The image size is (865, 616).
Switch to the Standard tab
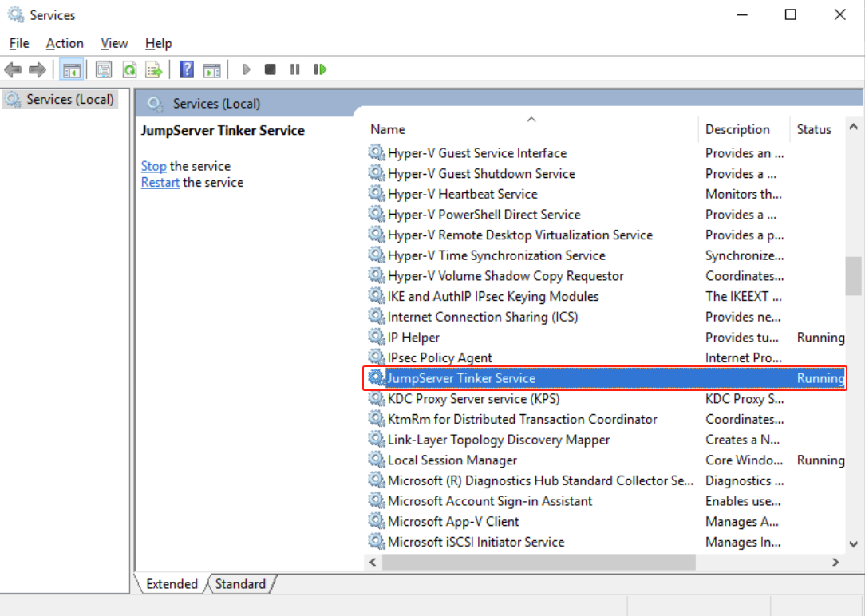(239, 584)
